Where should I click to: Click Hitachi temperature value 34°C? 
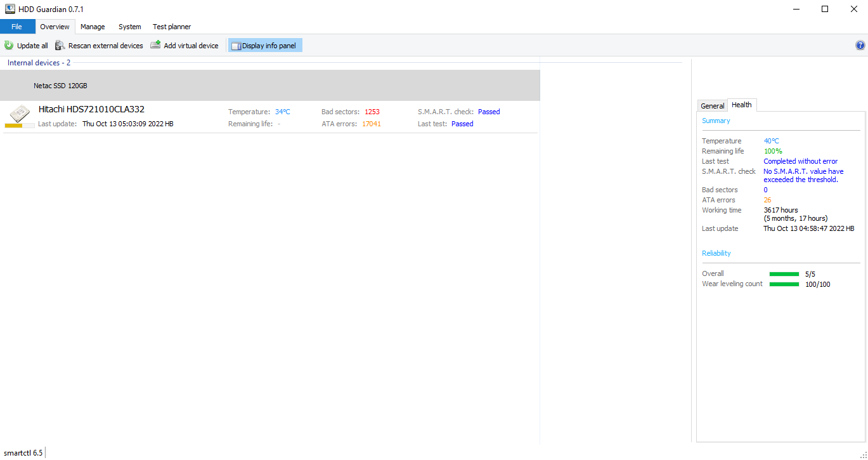283,112
